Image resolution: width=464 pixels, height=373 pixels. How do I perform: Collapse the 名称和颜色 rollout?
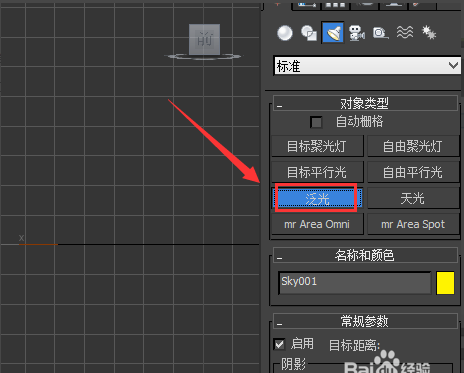[x=365, y=255]
